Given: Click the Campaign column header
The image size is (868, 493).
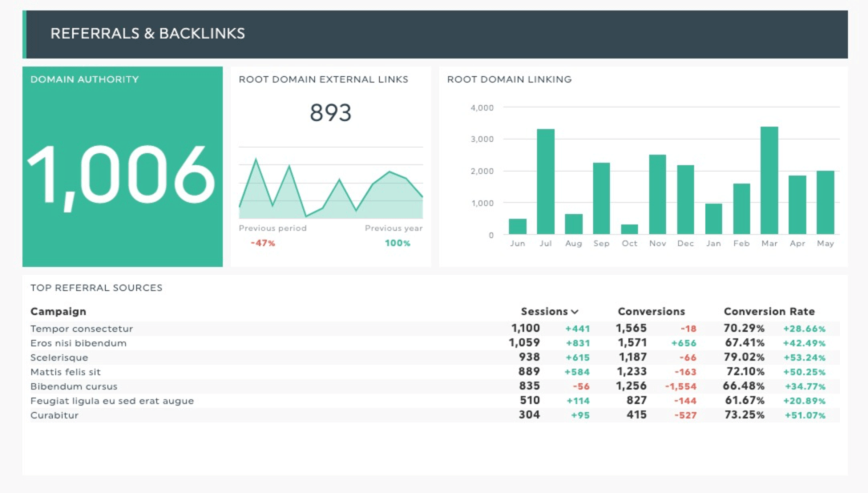Looking at the screenshot, I should point(59,311).
